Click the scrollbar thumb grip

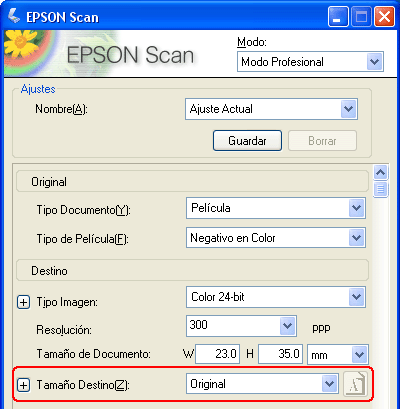tap(381, 189)
